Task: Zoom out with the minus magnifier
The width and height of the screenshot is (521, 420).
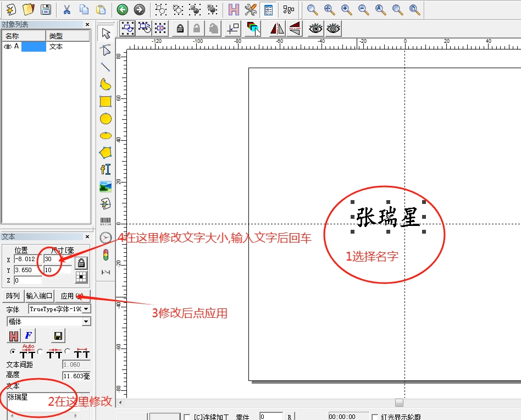Action: point(363,10)
